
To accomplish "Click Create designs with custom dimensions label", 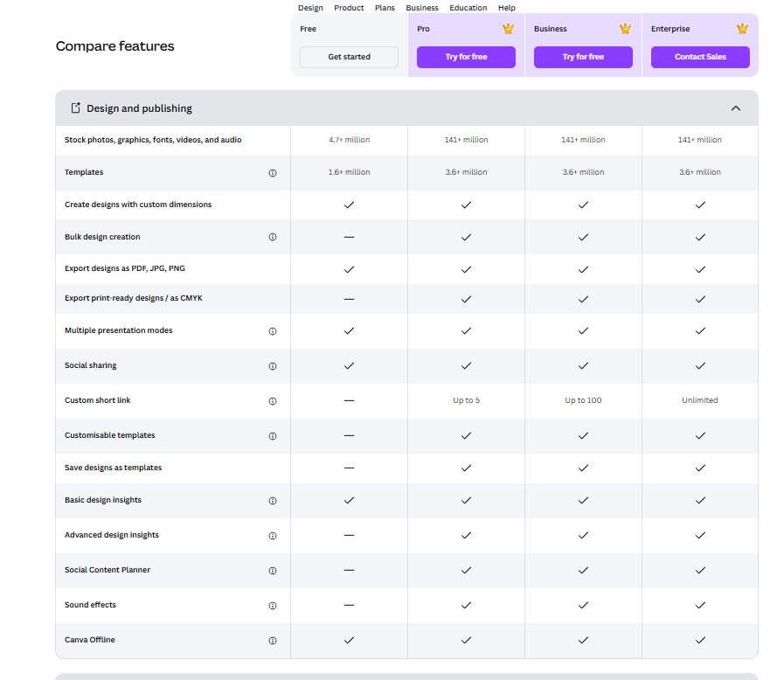I will pyautogui.click(x=138, y=205).
